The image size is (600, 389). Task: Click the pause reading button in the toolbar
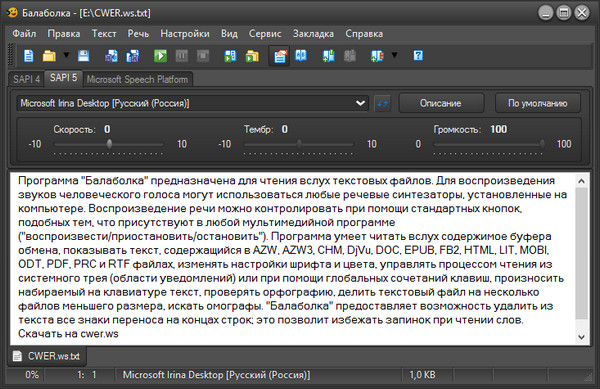[182, 56]
